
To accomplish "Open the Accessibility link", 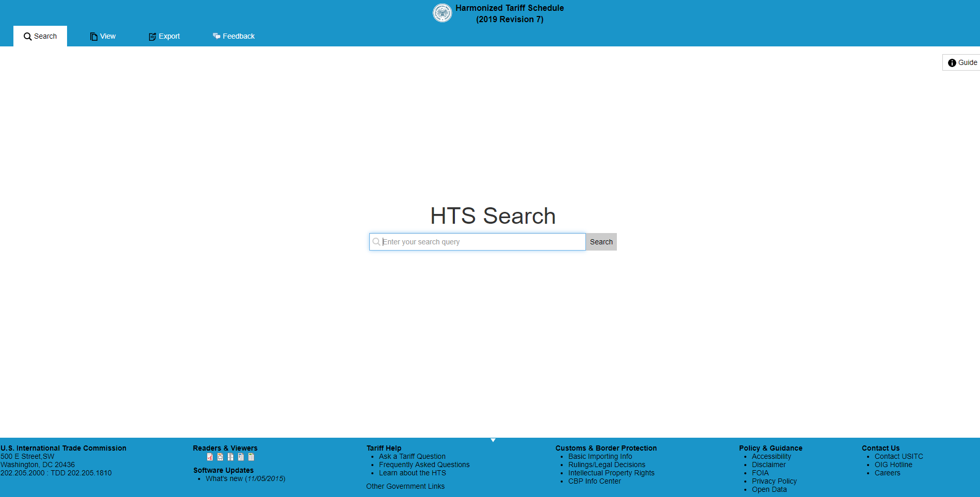I will (x=771, y=456).
